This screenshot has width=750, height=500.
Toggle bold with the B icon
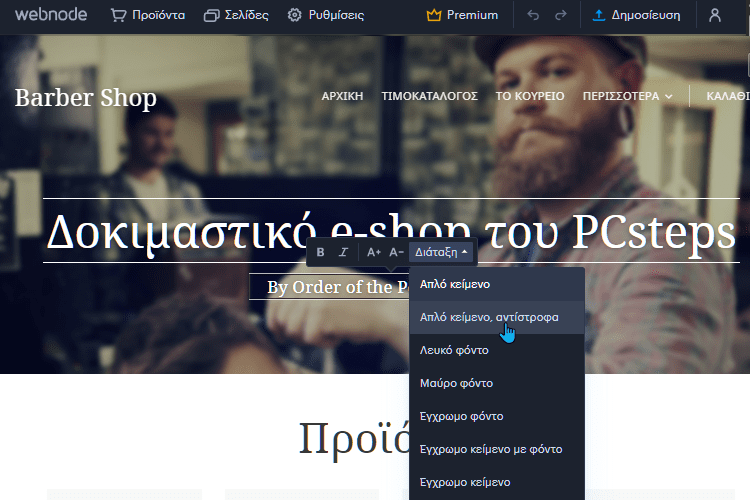click(x=320, y=252)
